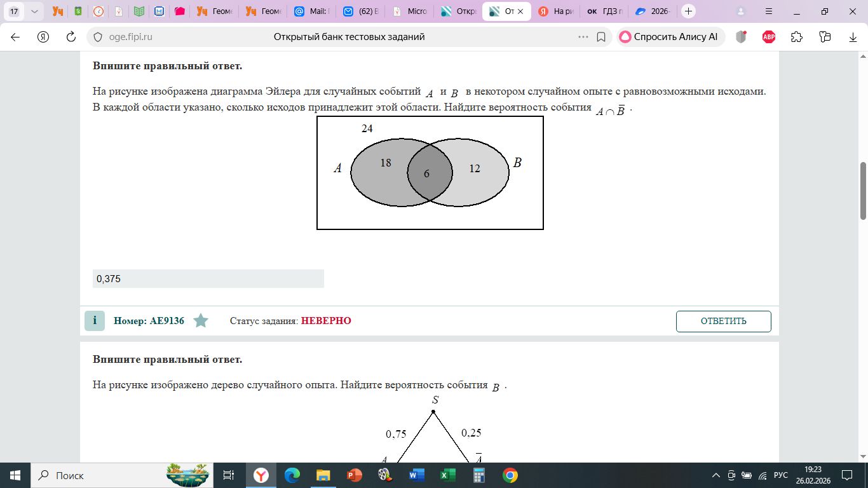868x488 pixels.
Task: Open the clock and calendar flyout
Action: (x=815, y=475)
